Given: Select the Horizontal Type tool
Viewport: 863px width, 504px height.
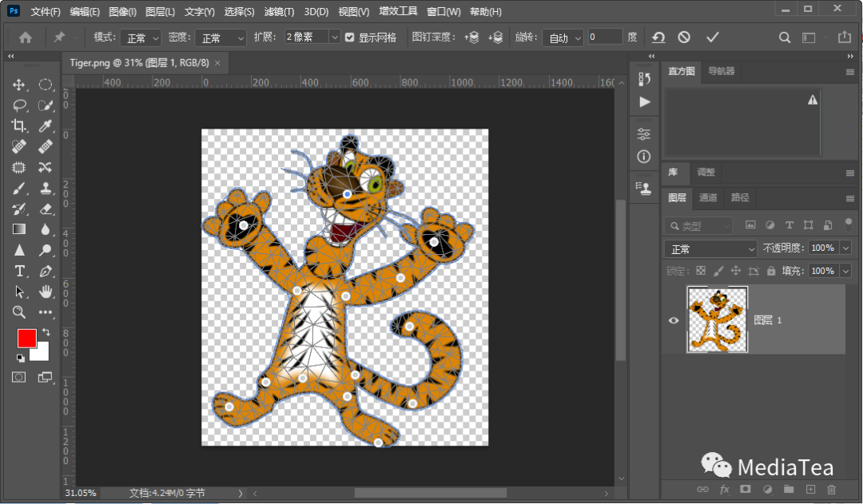Looking at the screenshot, I should coord(18,271).
